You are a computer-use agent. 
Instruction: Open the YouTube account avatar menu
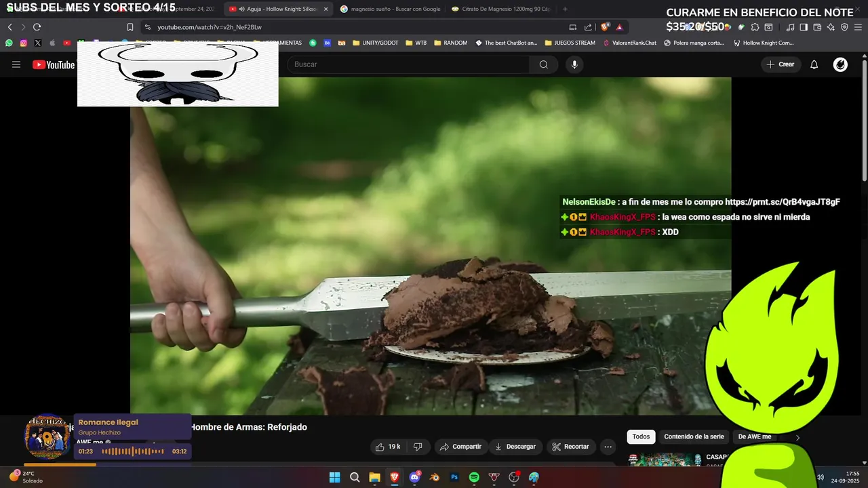point(840,64)
